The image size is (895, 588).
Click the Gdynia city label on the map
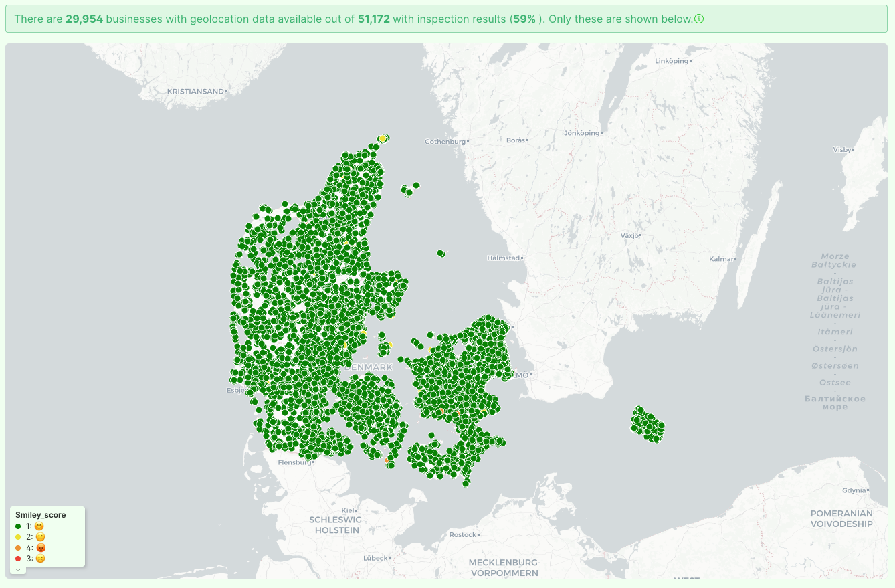tap(854, 490)
